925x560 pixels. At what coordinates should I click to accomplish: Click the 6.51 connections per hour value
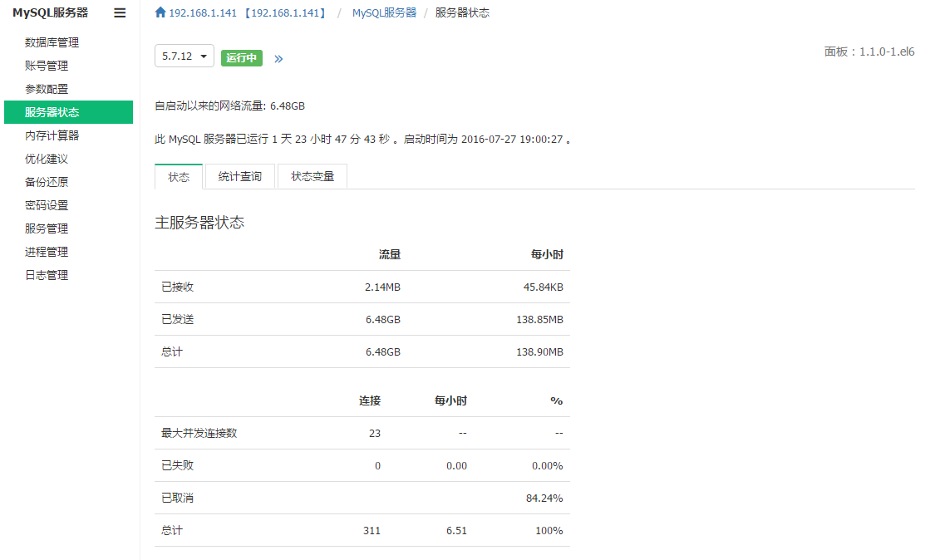456,531
